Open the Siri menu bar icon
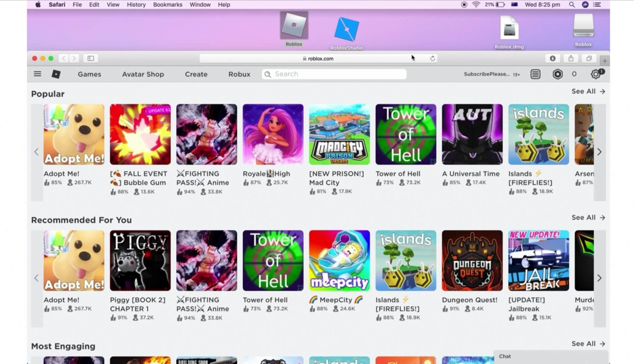Screen dimensions: 634x364 [x=585, y=4]
